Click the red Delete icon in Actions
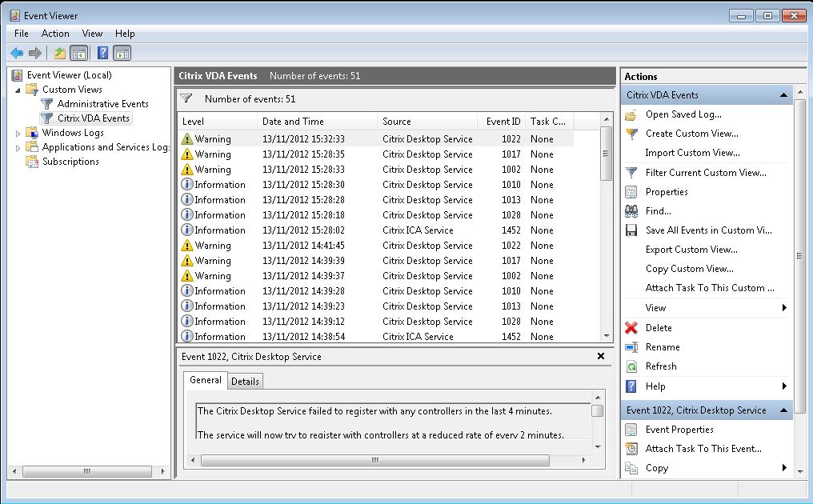This screenshot has height=504, width=813. [631, 328]
